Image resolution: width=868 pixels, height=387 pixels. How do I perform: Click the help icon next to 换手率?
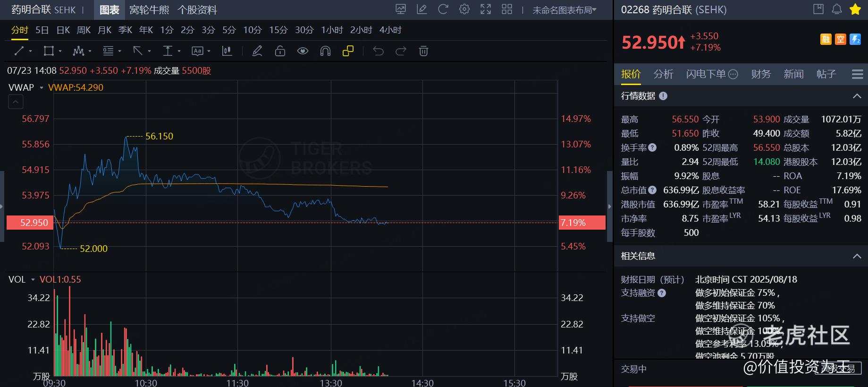(x=652, y=147)
